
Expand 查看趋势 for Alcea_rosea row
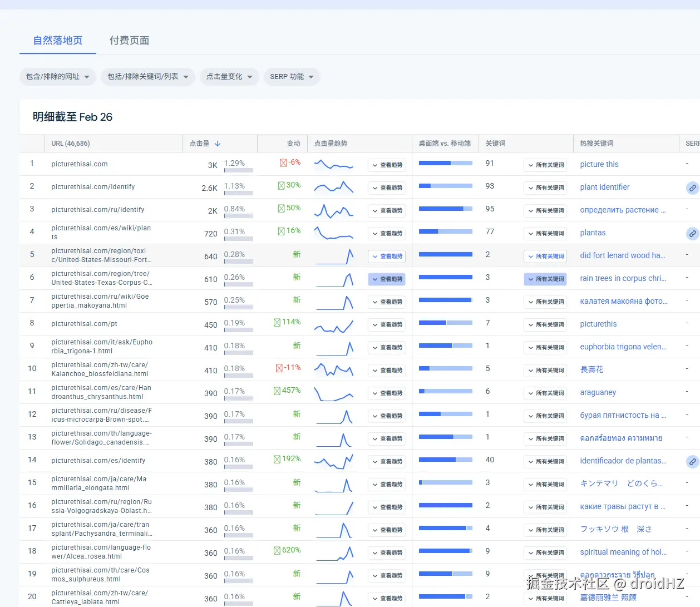[387, 553]
